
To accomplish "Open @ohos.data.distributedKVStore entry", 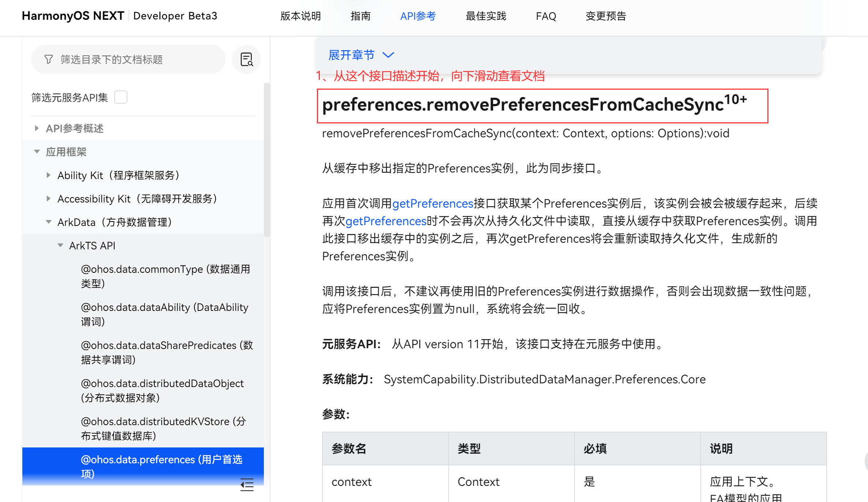I will coord(164,428).
